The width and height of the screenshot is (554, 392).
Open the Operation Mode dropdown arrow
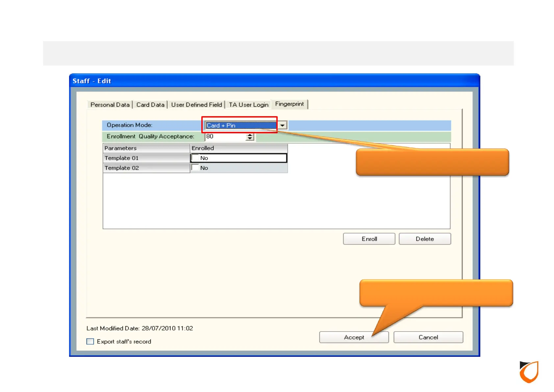(283, 125)
